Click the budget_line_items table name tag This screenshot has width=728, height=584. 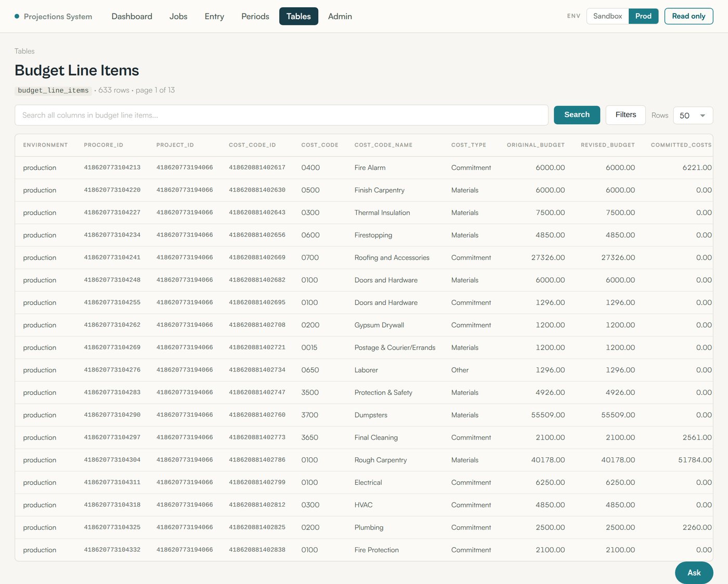pyautogui.click(x=53, y=90)
